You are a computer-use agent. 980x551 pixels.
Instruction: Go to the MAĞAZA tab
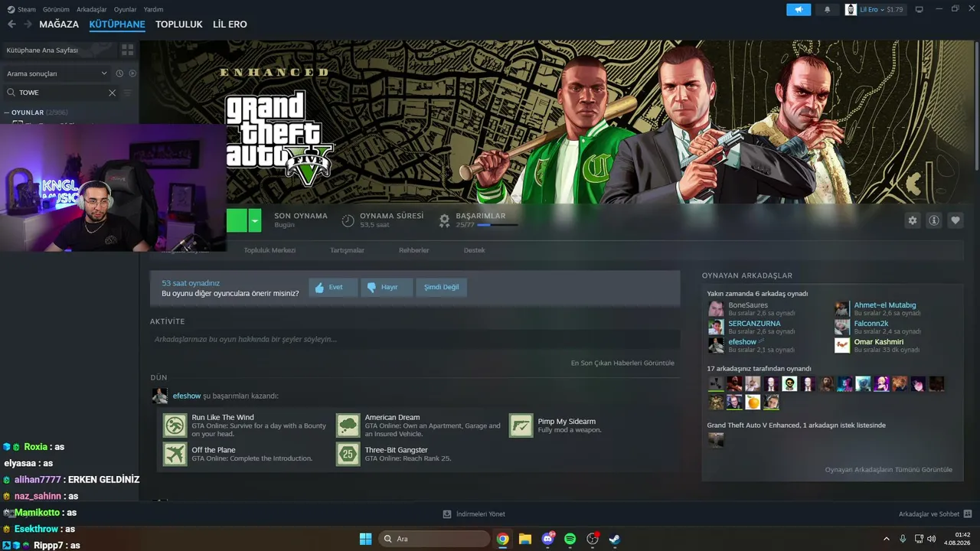pos(59,24)
